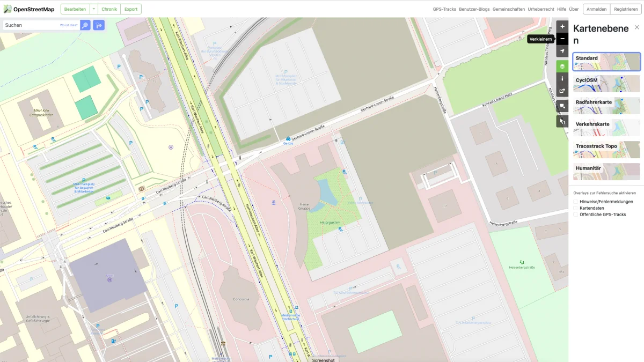Open the map key info icon
The image size is (644, 362).
562,78
